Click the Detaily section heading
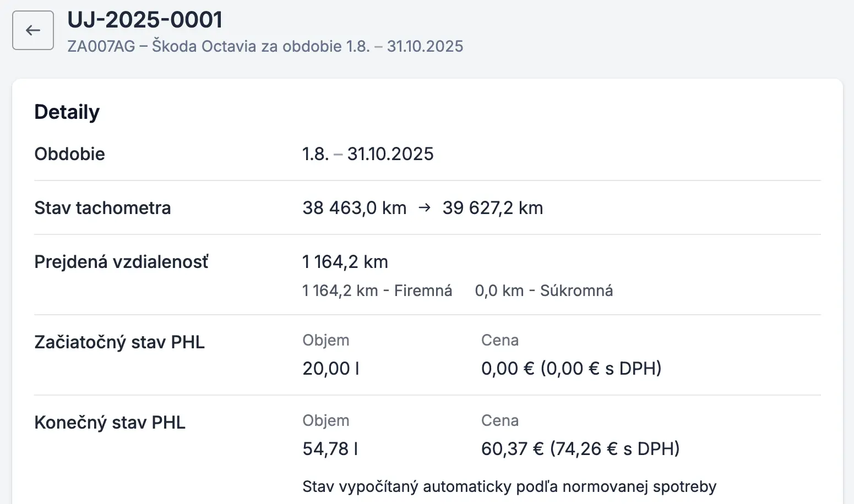 (x=67, y=112)
